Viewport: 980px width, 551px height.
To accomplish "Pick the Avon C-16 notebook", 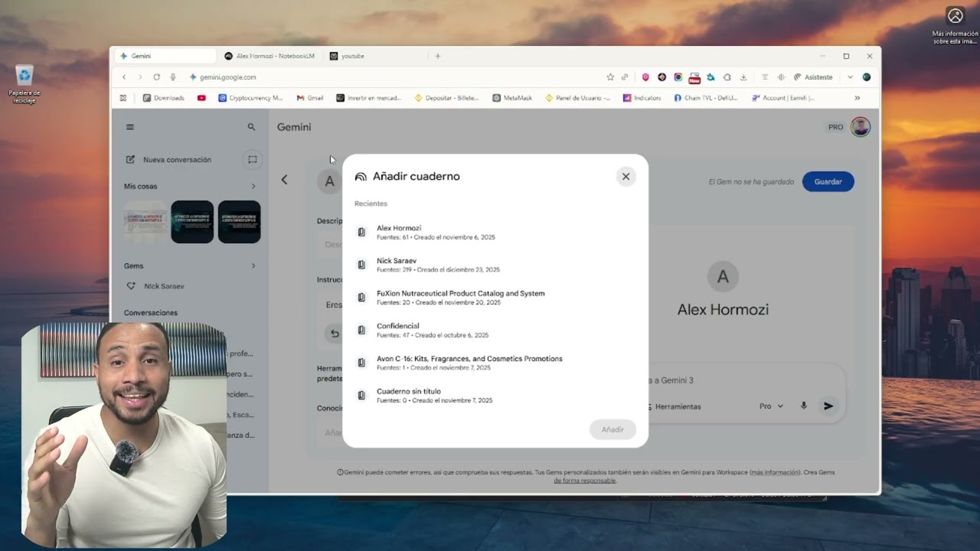I will point(495,363).
